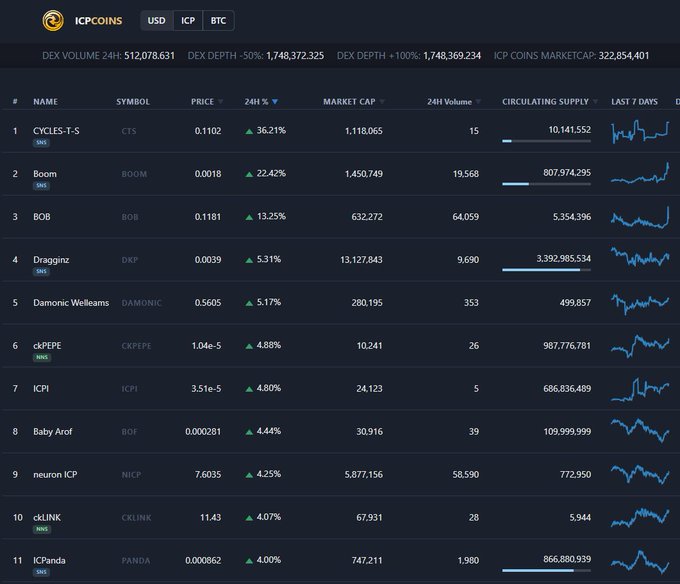Click the green up arrow for BOB
The width and height of the screenshot is (680, 584).
click(249, 217)
